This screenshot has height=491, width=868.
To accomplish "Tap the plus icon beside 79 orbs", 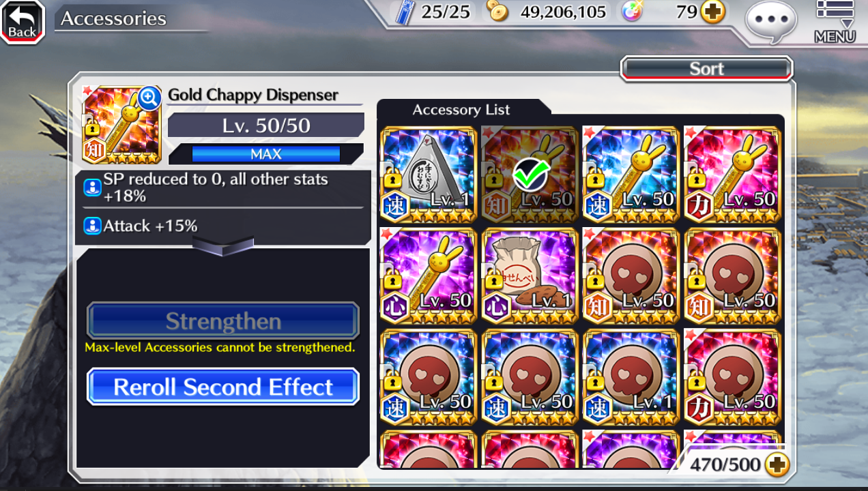I will point(713,12).
